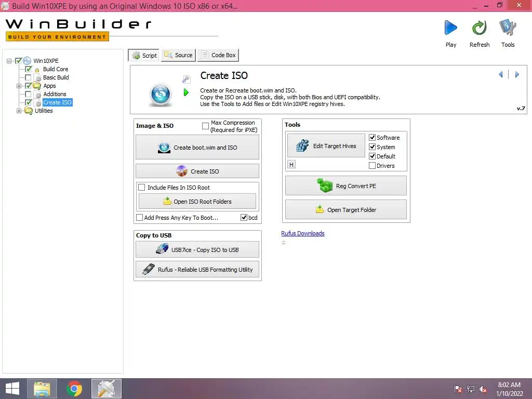
Task: Open the Rufus Downloads link
Action: [303, 233]
